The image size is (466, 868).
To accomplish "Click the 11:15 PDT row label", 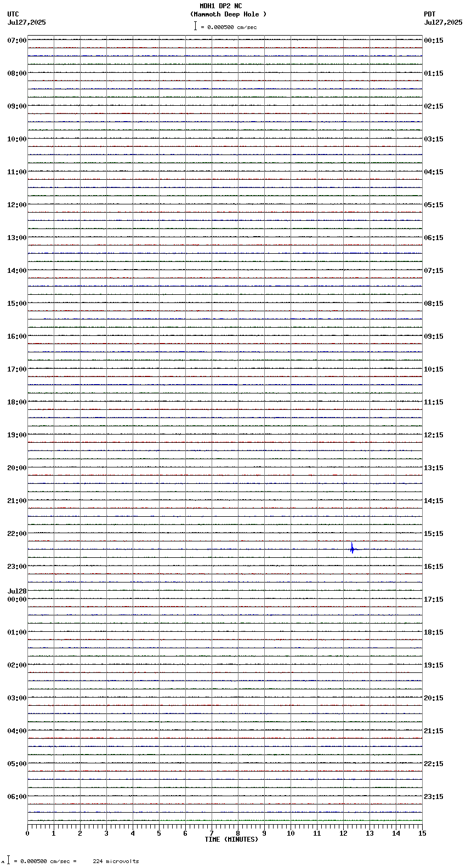I will point(434,402).
